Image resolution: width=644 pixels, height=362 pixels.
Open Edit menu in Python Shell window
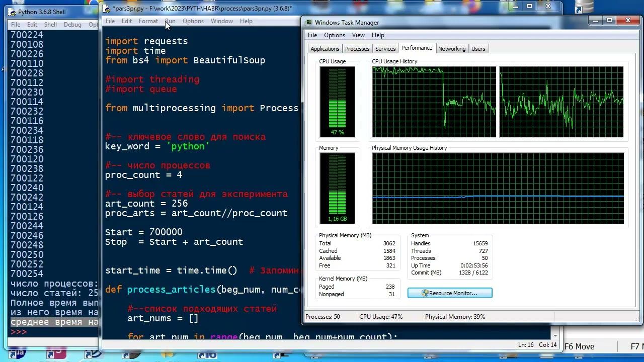coord(32,24)
